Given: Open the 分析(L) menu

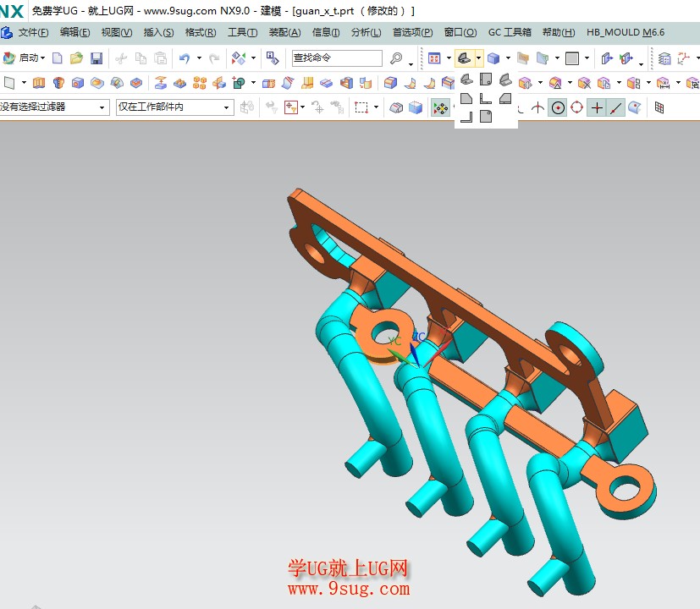Looking at the screenshot, I should coord(366,33).
